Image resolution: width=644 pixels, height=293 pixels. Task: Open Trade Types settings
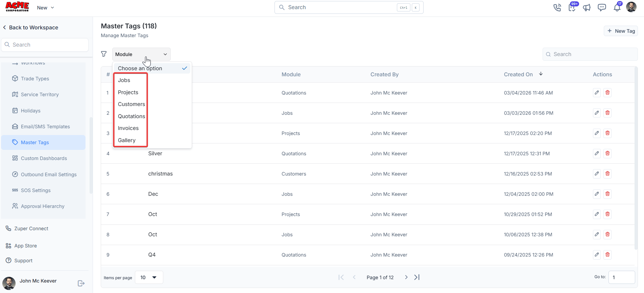43,79
